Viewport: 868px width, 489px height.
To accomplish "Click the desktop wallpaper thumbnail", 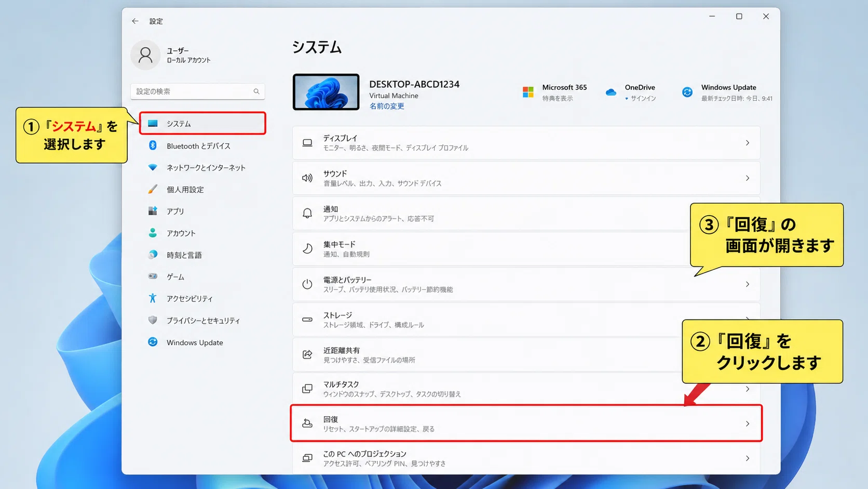I will (x=326, y=92).
